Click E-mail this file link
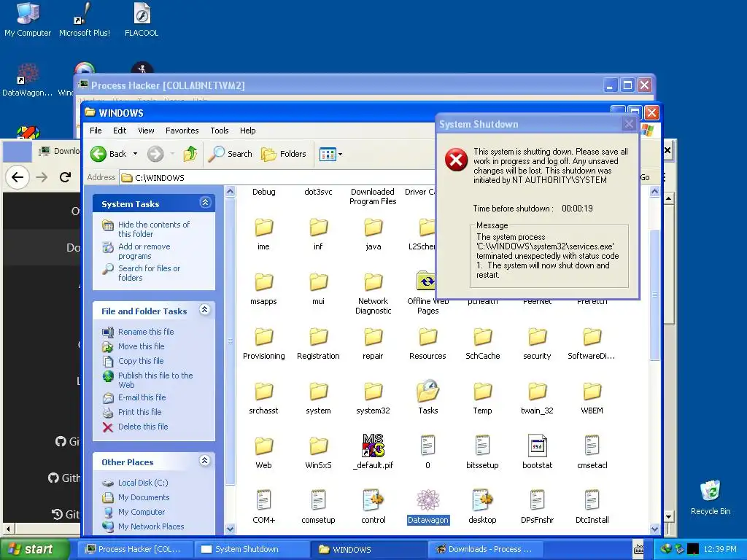Viewport: 747px width, 560px height. (142, 397)
